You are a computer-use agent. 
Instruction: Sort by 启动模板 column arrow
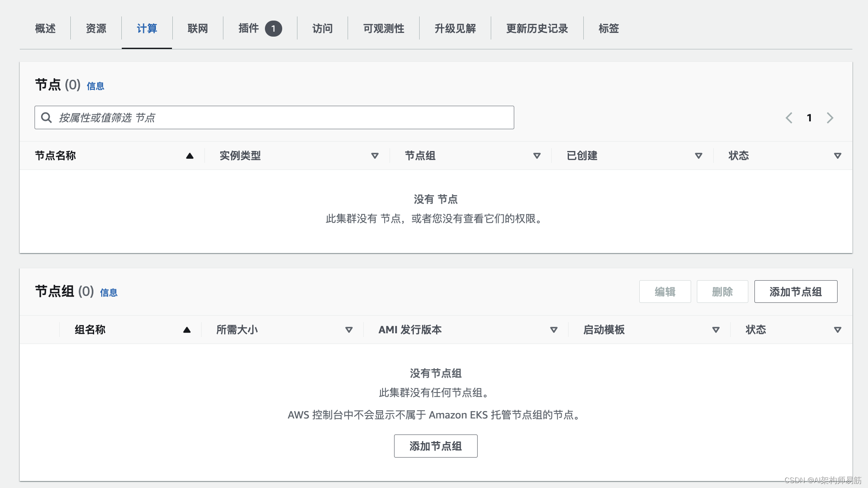[x=716, y=330]
